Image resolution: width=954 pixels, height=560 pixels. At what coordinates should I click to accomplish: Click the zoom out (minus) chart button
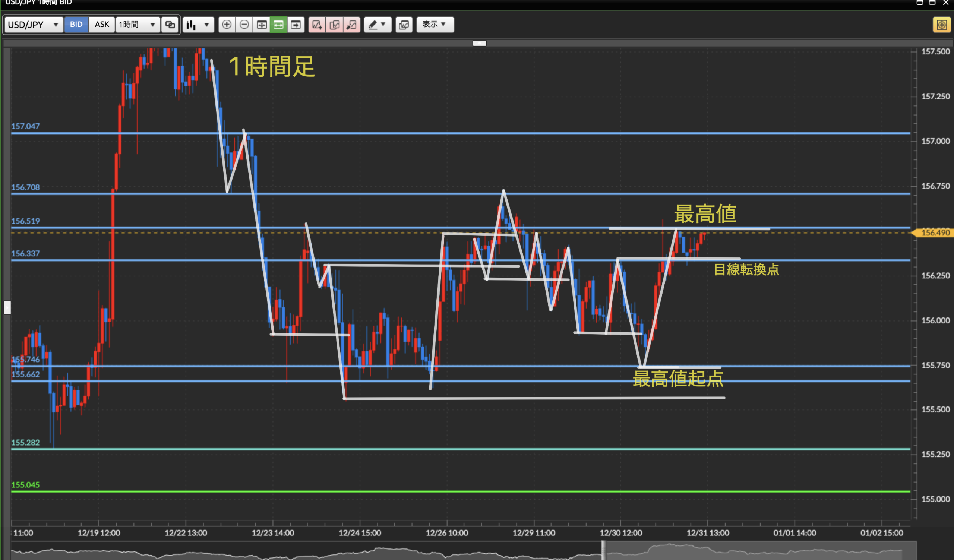[x=244, y=25]
